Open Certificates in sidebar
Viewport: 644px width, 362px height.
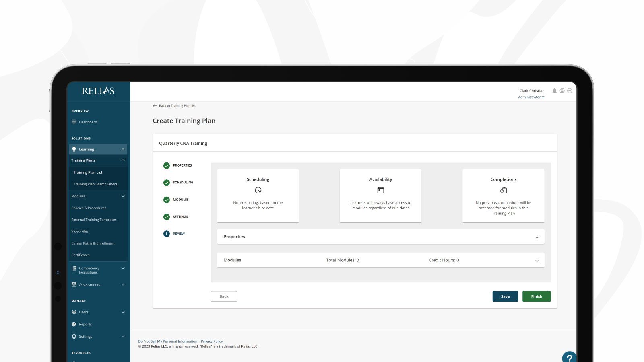pos(80,255)
